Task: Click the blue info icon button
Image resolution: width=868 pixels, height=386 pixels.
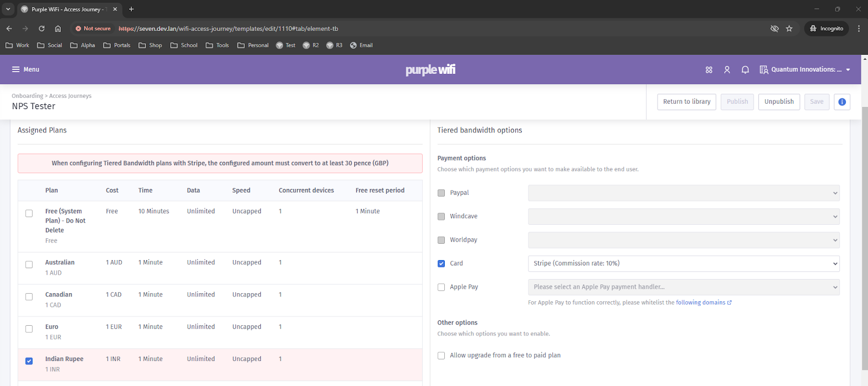Action: pos(842,102)
